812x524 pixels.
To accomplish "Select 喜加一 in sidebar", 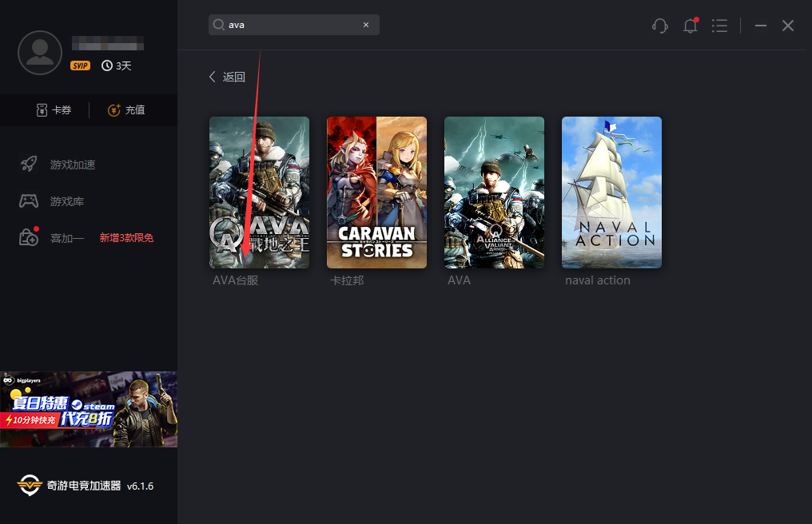I will [67, 237].
